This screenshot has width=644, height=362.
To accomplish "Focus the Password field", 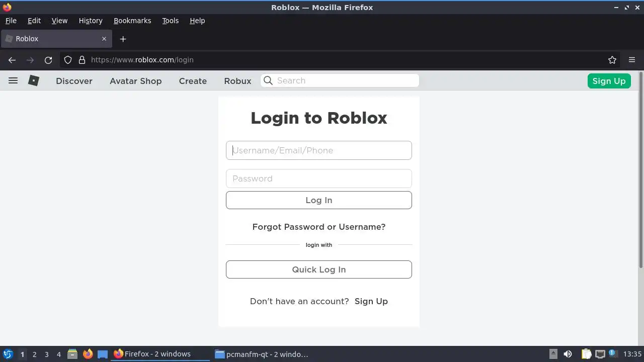I will (x=319, y=178).
